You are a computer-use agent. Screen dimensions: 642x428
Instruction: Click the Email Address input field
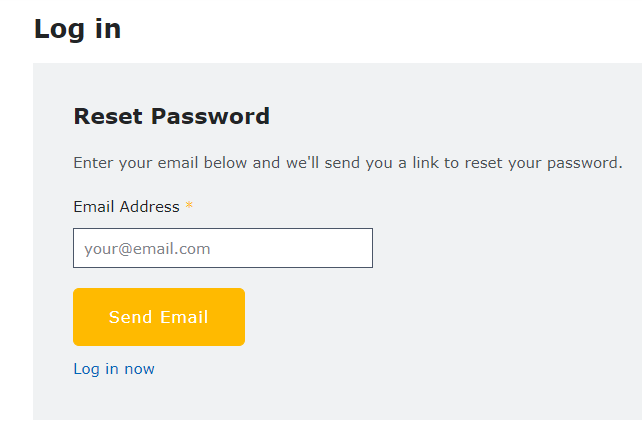222,248
